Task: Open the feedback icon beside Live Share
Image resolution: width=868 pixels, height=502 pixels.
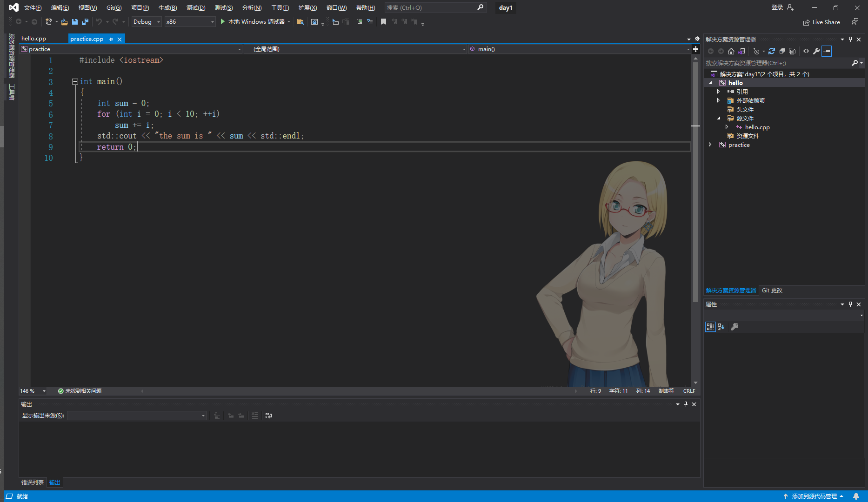Action: coord(855,22)
